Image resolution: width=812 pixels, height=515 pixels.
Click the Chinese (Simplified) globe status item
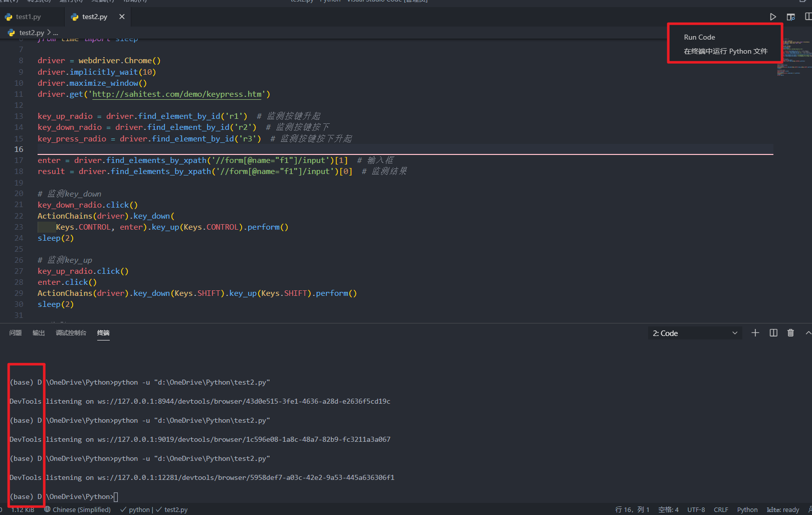pos(78,509)
